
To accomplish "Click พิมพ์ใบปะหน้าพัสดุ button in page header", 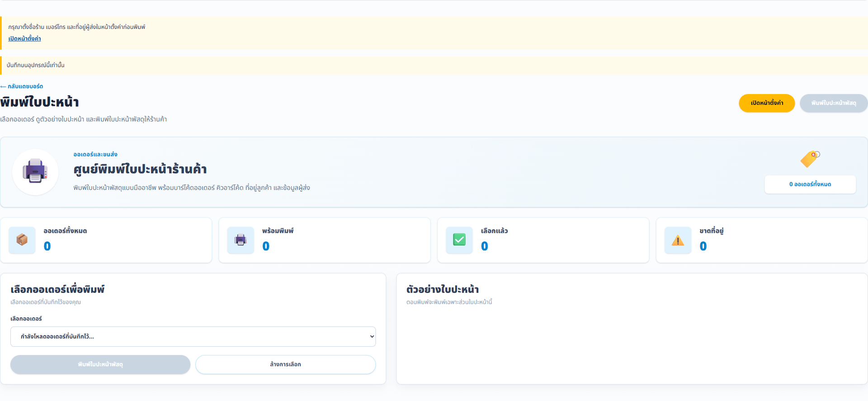I will [x=834, y=103].
